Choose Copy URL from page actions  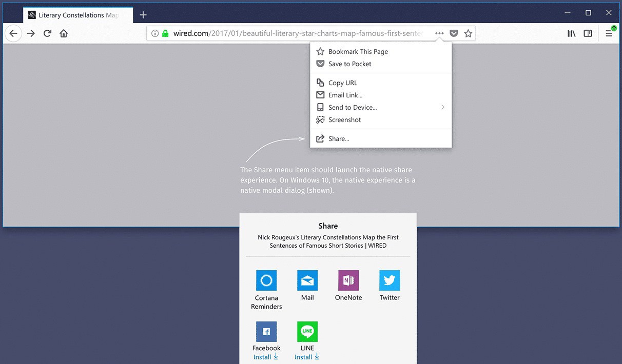[381, 83]
